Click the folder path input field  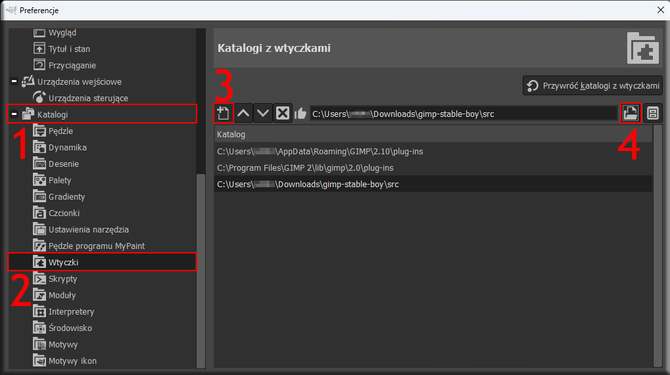coord(463,114)
